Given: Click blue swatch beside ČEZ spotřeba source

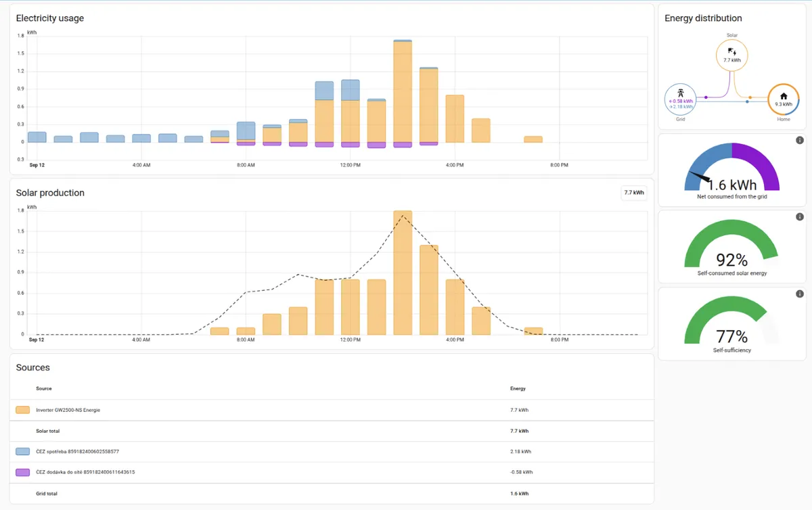Looking at the screenshot, I should point(23,451).
